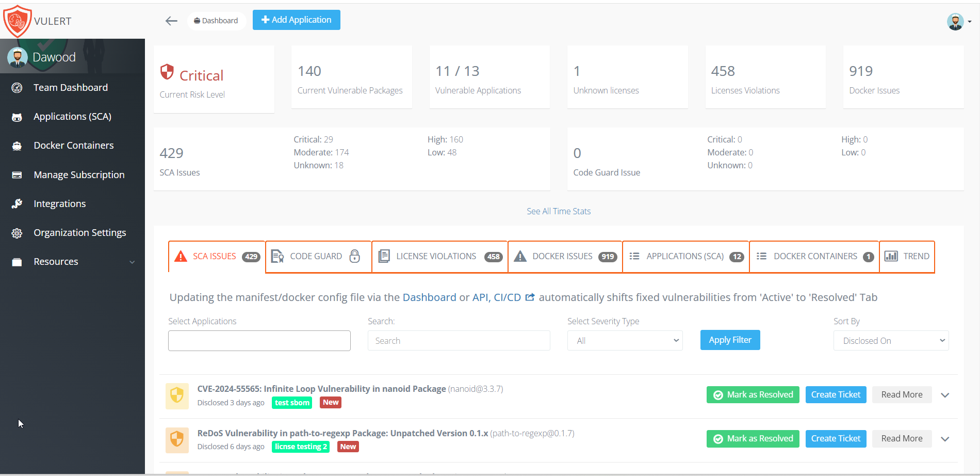
Task: Open the Team Dashboard sidebar icon
Action: [x=18, y=87]
